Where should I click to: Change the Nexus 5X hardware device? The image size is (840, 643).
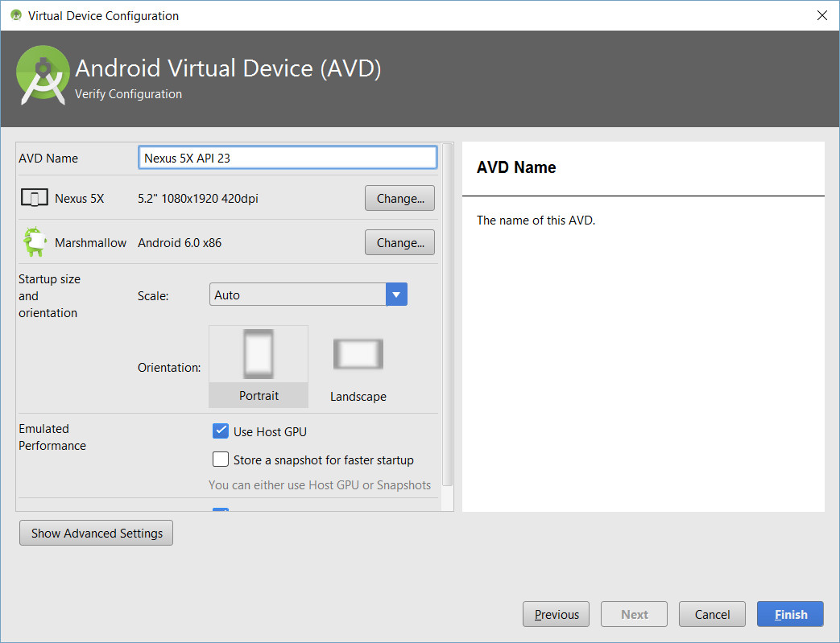(x=399, y=198)
